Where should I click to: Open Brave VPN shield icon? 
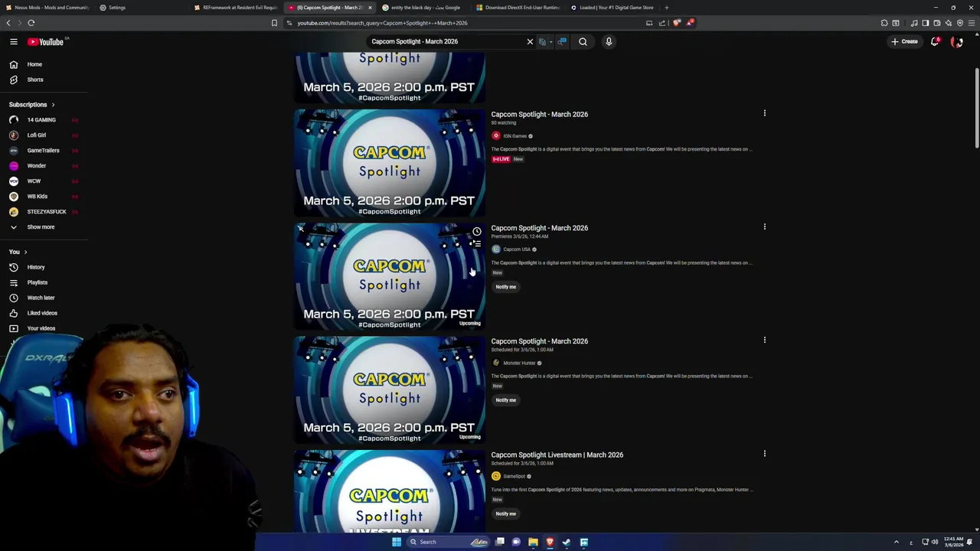pos(959,23)
